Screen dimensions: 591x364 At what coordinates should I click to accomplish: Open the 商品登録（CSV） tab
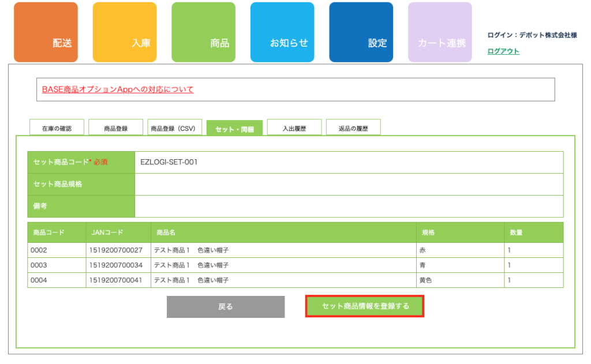click(x=174, y=128)
